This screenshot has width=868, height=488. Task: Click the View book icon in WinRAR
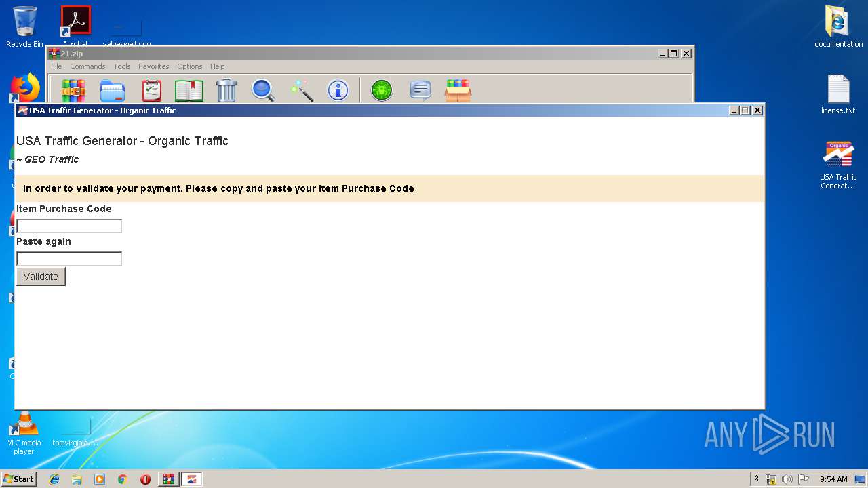[189, 90]
